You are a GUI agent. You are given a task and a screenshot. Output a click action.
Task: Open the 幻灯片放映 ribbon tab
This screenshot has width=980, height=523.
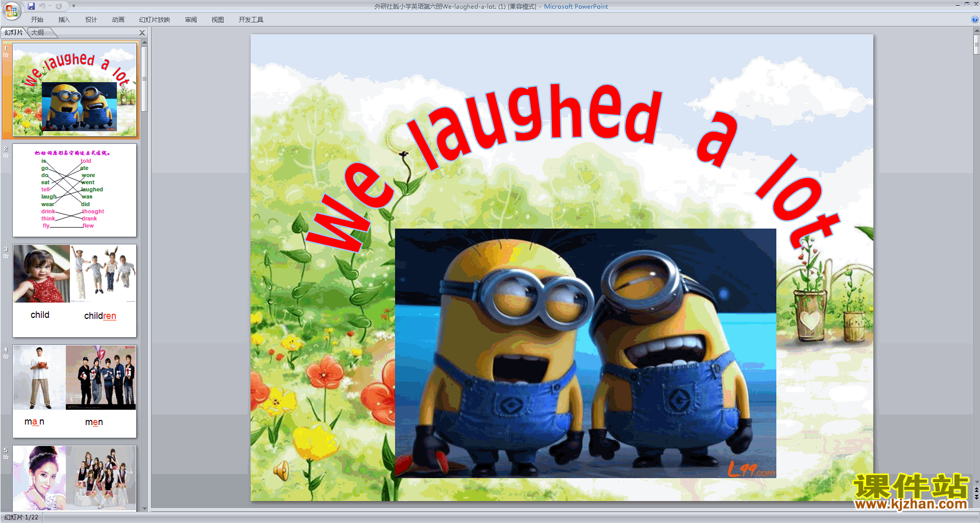click(155, 20)
